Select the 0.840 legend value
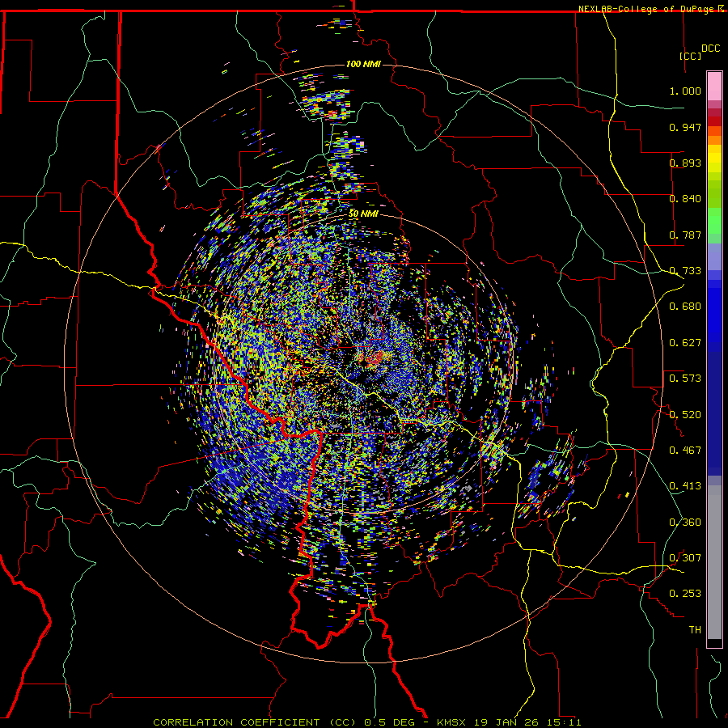The height and width of the screenshot is (728, 728). pos(685,199)
